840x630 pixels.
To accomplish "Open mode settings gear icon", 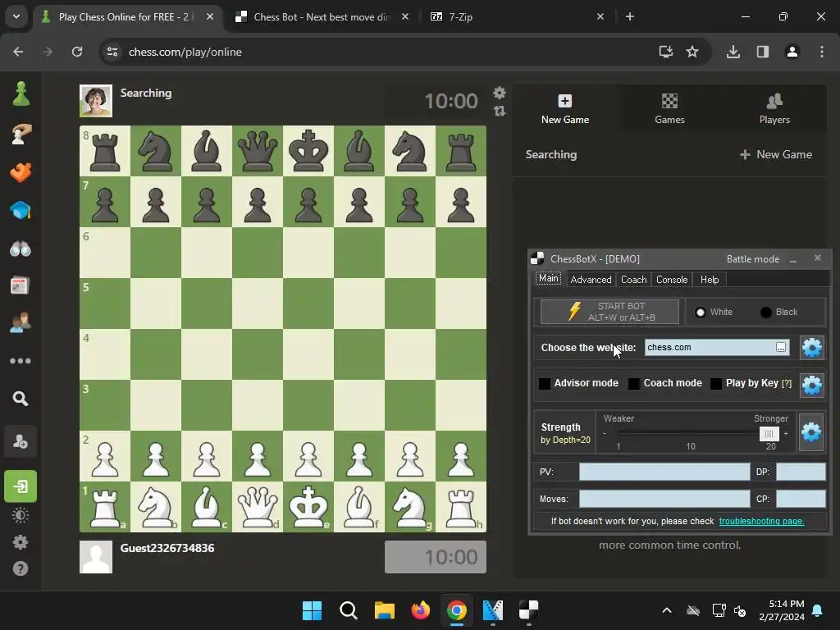I will (x=811, y=386).
